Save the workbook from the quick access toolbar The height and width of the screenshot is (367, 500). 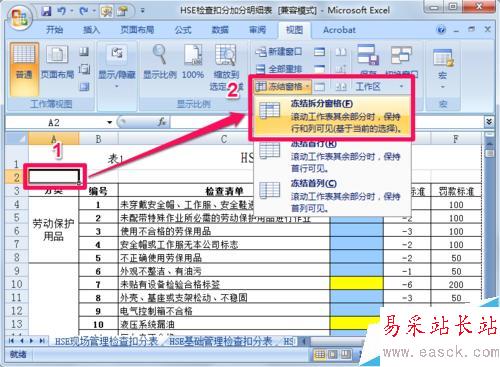(x=46, y=12)
